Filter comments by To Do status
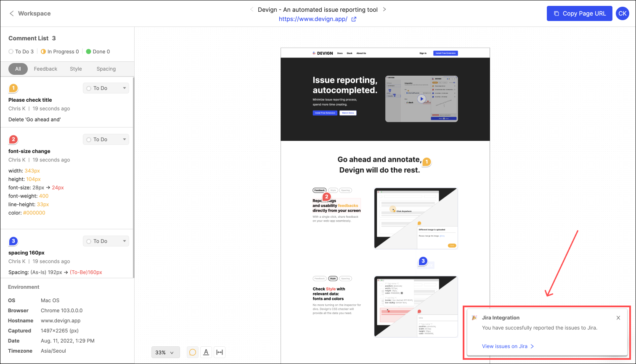Viewport: 636px width, 364px height. click(21, 52)
